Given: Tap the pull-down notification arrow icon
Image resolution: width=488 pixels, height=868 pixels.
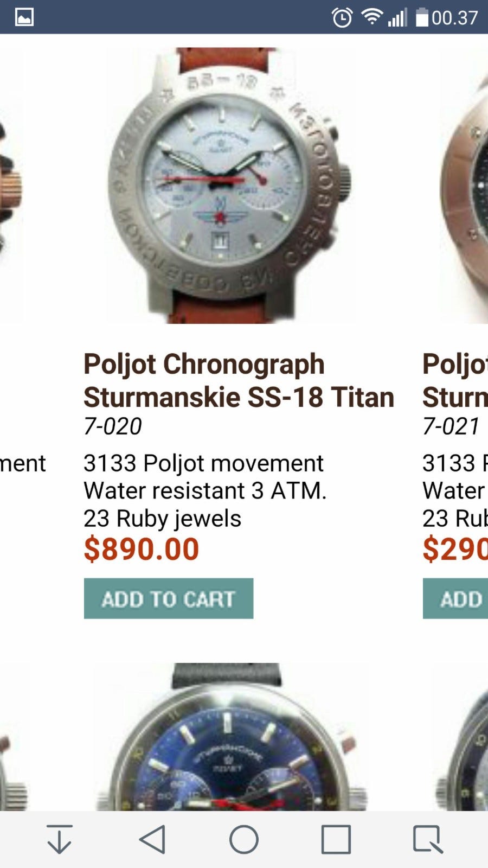Looking at the screenshot, I should tap(60, 840).
